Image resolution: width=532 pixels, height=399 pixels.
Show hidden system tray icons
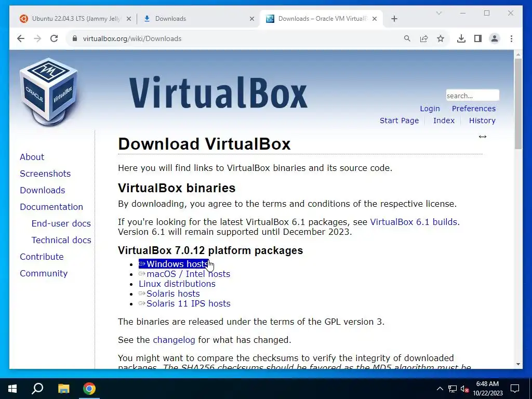click(x=440, y=389)
